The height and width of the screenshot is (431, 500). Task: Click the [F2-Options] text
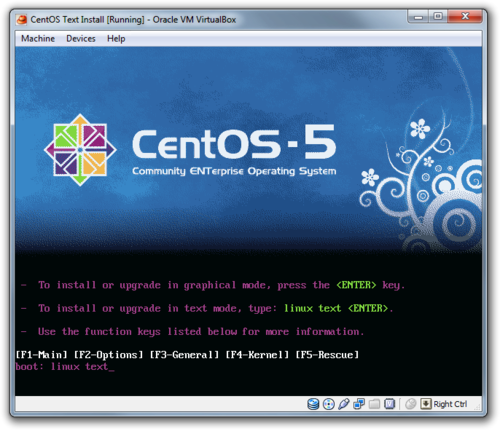pos(108,355)
